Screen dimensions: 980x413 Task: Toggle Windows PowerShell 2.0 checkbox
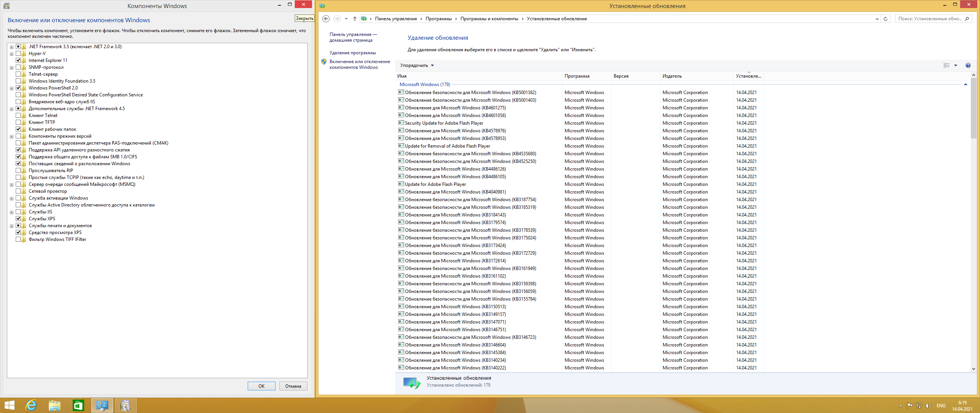click(18, 88)
